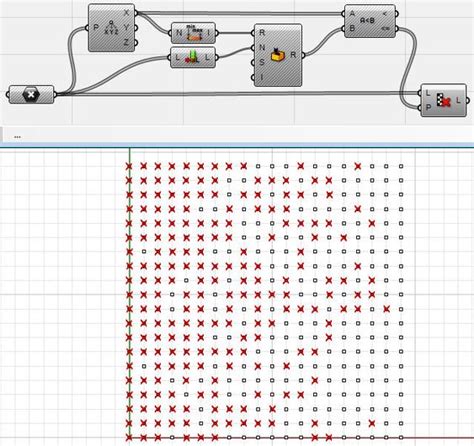Click the A input of Smaller Than
Image resolution: width=474 pixels, height=446 pixels.
click(352, 14)
